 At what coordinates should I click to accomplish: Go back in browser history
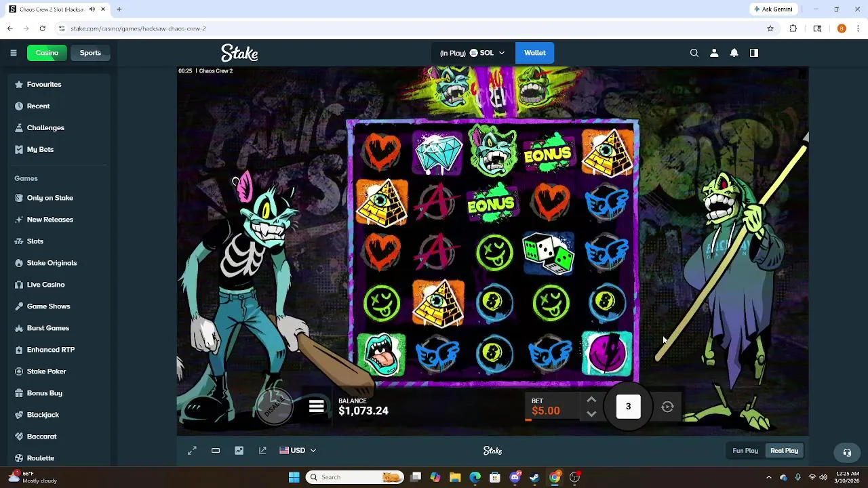click(x=10, y=28)
